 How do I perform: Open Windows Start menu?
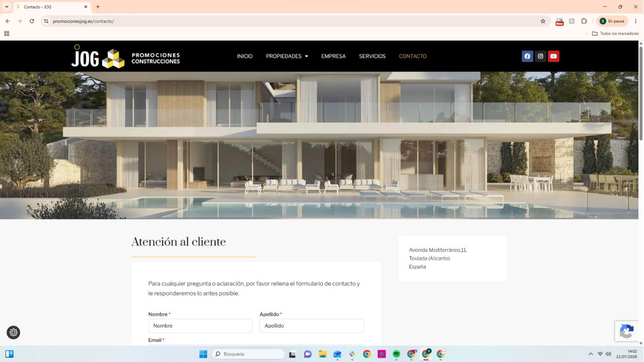point(203,354)
